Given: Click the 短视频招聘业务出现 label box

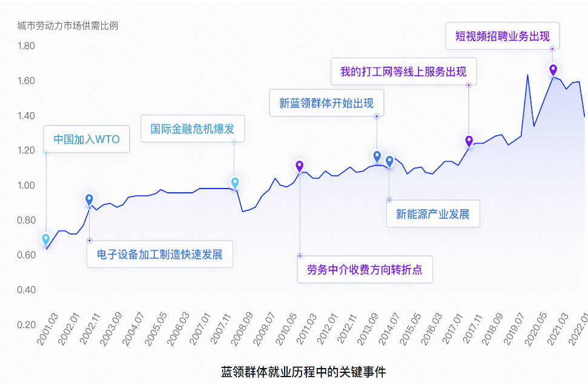Looking at the screenshot, I should [x=502, y=36].
